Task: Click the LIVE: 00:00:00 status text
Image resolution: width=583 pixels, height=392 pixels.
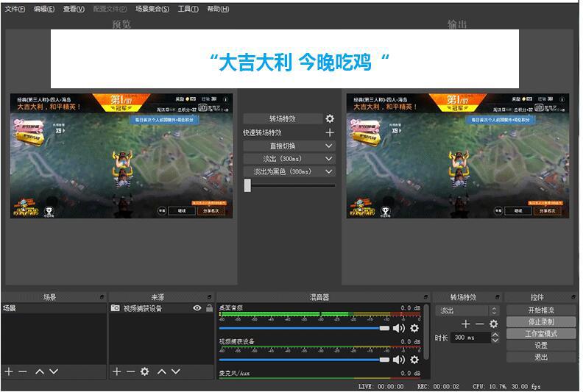Action: [x=381, y=386]
